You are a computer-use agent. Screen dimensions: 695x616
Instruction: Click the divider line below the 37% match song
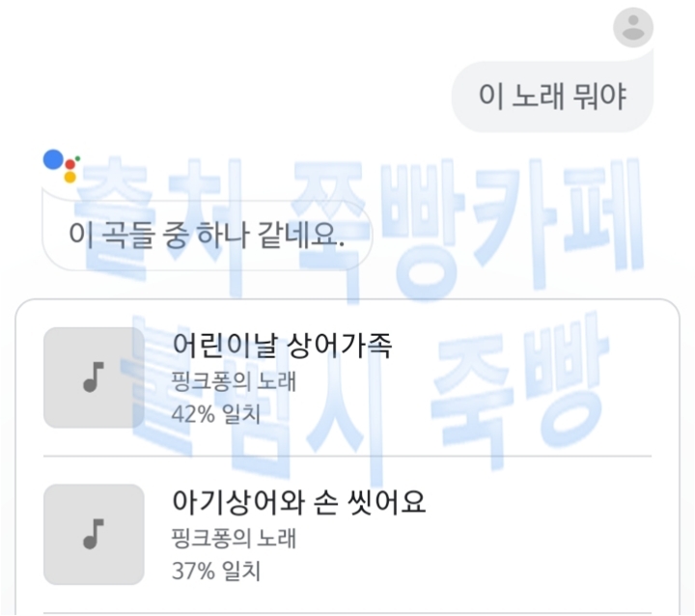(347, 612)
